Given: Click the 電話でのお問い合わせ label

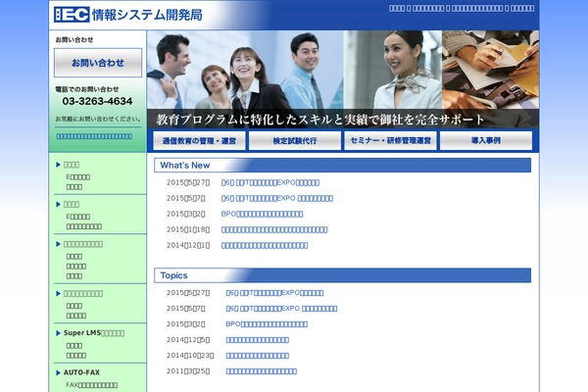Looking at the screenshot, I should pyautogui.click(x=87, y=89).
